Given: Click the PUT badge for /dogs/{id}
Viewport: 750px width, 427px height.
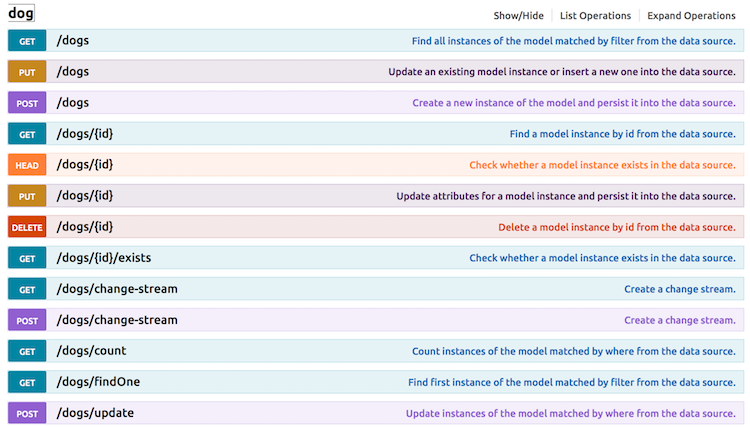Looking at the screenshot, I should [x=27, y=196].
